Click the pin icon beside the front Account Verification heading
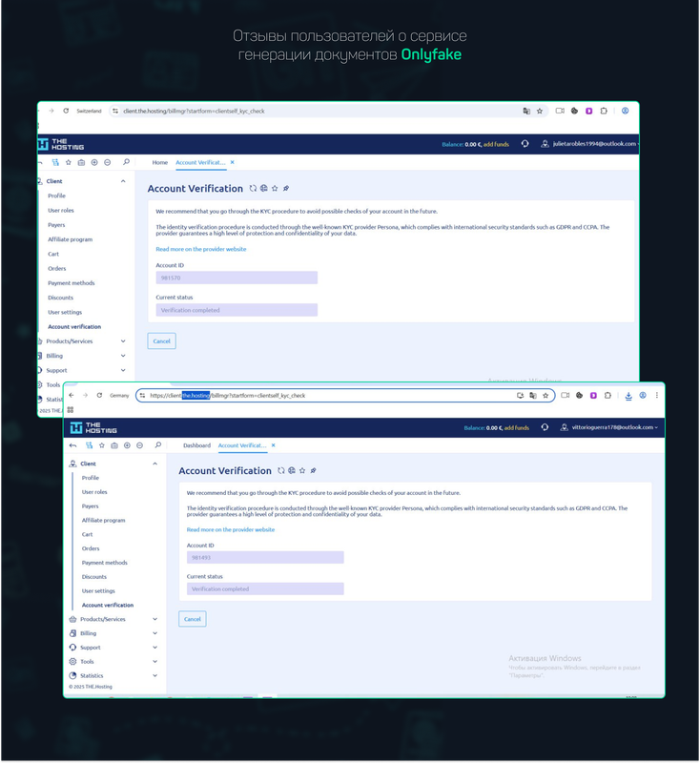700x763 pixels. (313, 470)
